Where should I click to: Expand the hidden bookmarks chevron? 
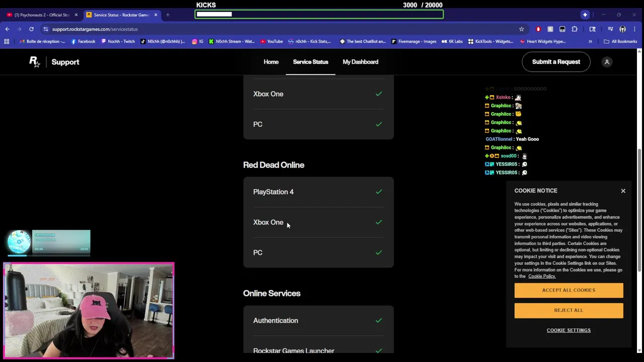pyautogui.click(x=590, y=41)
